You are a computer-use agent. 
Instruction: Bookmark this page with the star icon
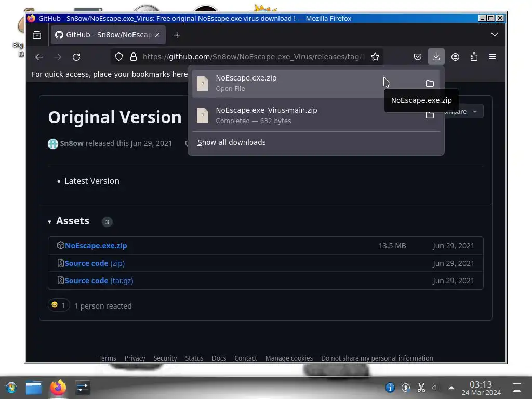tap(375, 57)
